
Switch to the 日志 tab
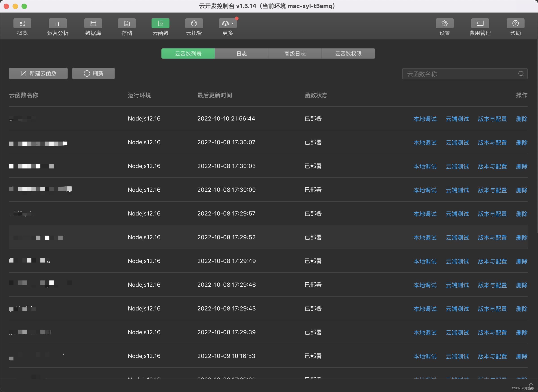[241, 54]
